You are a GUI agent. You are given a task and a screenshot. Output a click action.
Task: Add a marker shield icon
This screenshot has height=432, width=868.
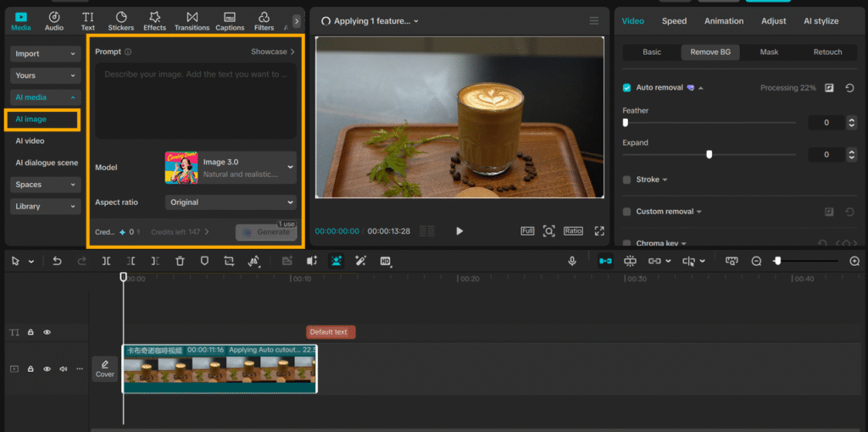(x=204, y=261)
